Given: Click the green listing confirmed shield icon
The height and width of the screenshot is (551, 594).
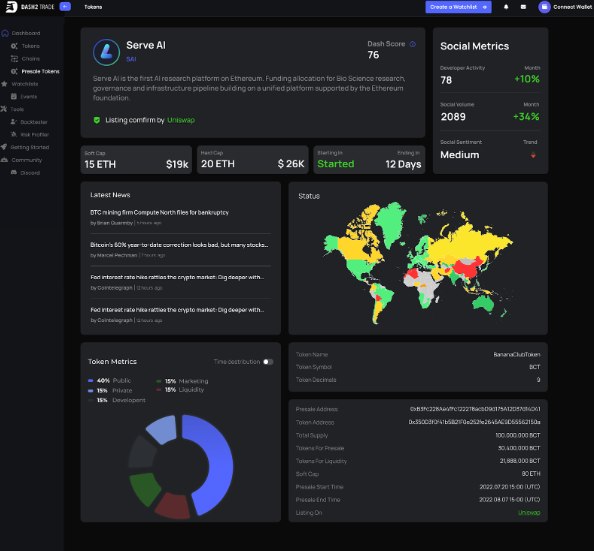Looking at the screenshot, I should [97, 120].
